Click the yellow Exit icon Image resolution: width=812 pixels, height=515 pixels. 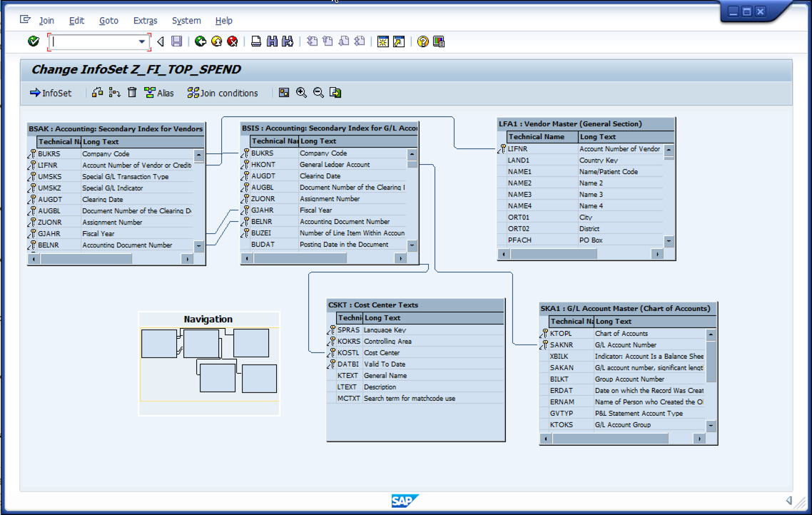click(x=216, y=41)
